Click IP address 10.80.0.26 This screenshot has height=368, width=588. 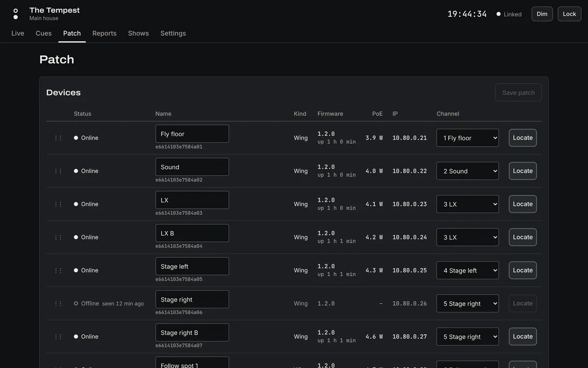[x=410, y=304]
